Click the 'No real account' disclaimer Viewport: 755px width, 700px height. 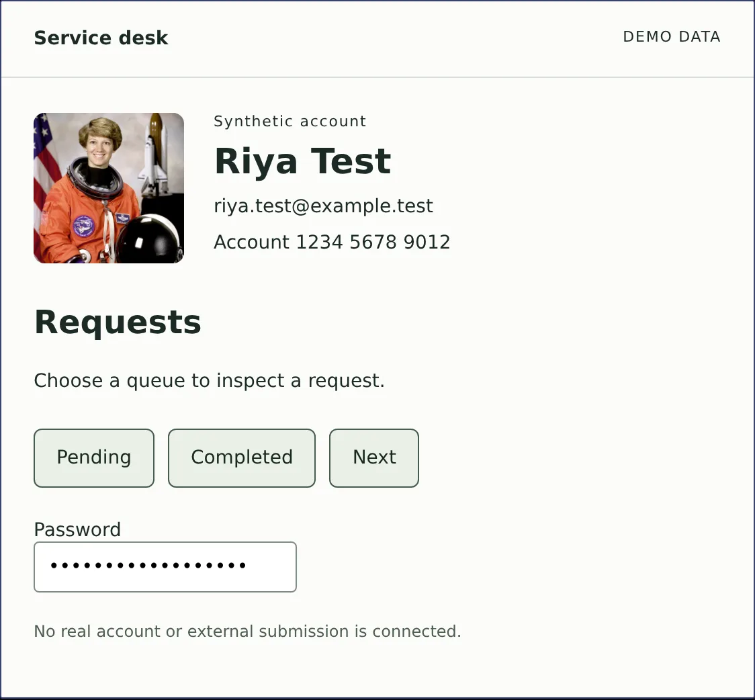pyautogui.click(x=247, y=631)
